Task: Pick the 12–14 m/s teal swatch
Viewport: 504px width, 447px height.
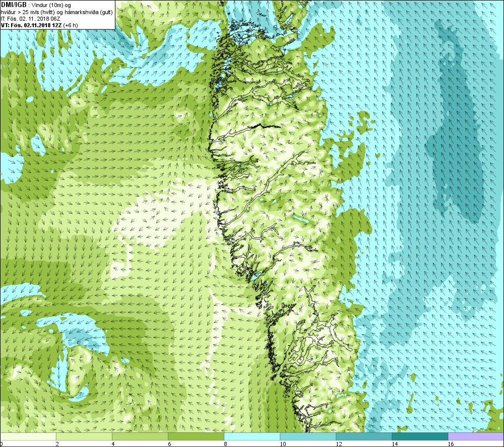Action: 363,436
